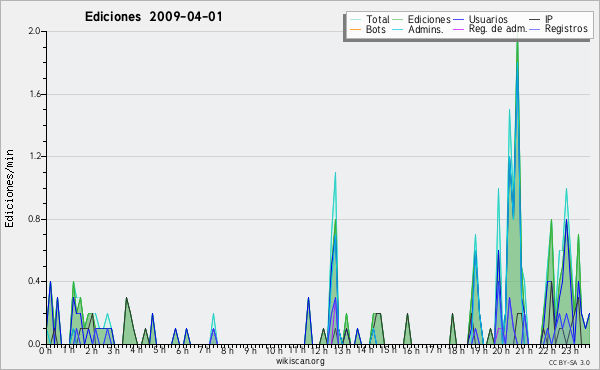Click the y-axis value 1.2
Screen dimensions: 600x370
coord(34,156)
